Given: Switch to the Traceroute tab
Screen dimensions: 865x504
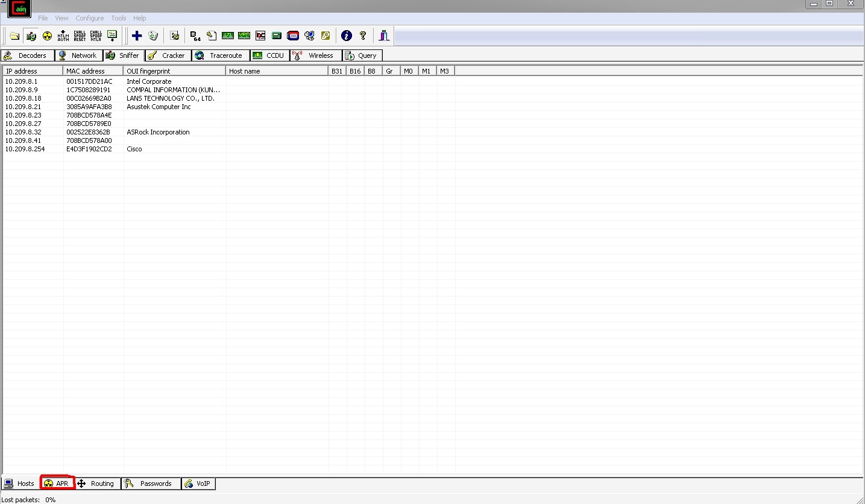Looking at the screenshot, I should click(x=221, y=55).
